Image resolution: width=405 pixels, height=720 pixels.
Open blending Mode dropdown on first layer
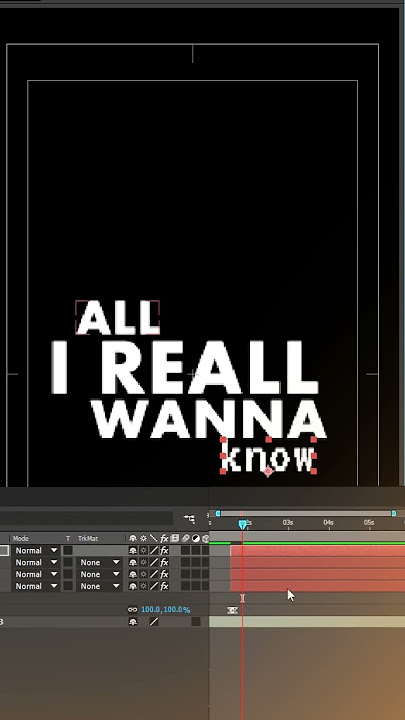pyautogui.click(x=36, y=550)
